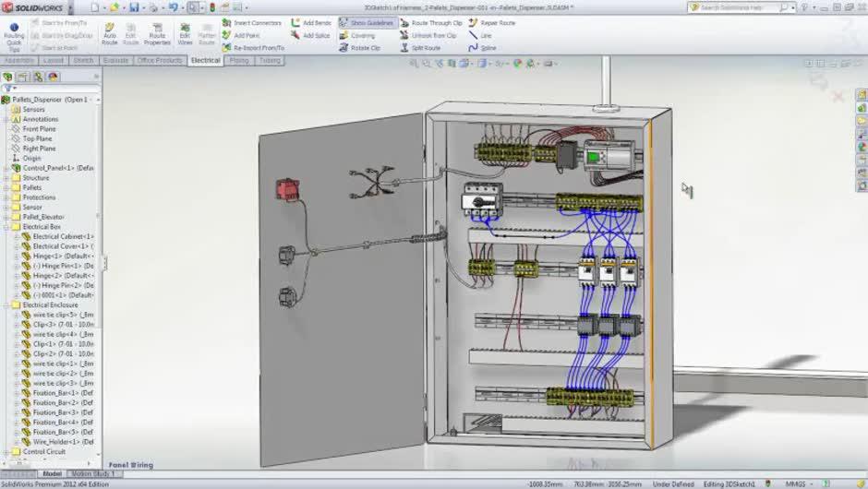Choose Route Through Clip

tap(430, 22)
